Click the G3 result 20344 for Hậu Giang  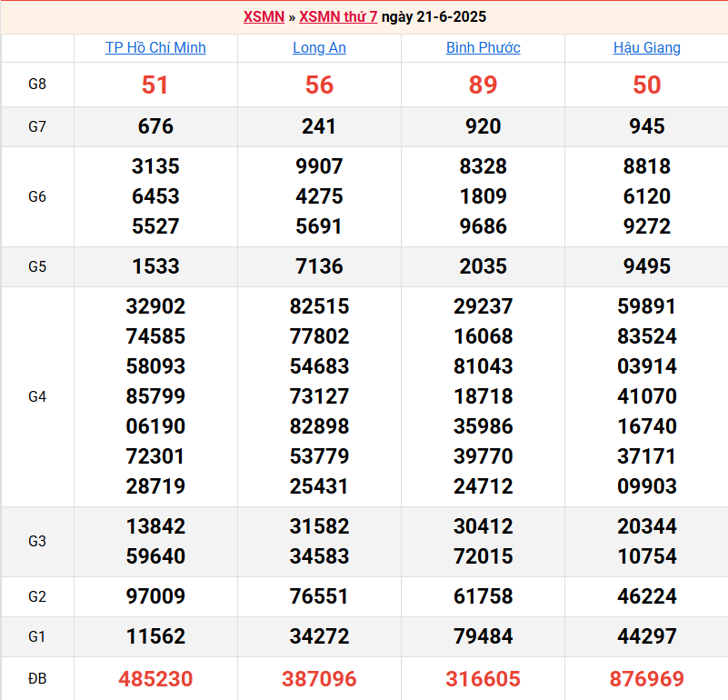(646, 526)
